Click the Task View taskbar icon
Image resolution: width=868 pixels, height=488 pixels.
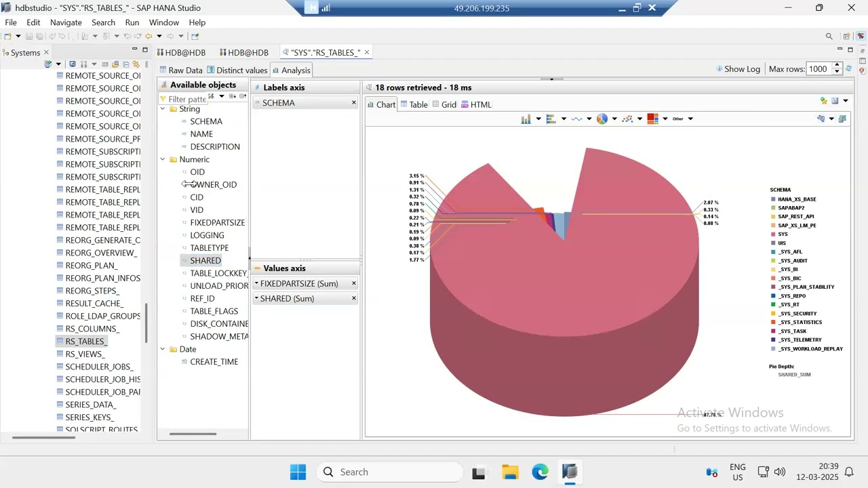pyautogui.click(x=479, y=472)
